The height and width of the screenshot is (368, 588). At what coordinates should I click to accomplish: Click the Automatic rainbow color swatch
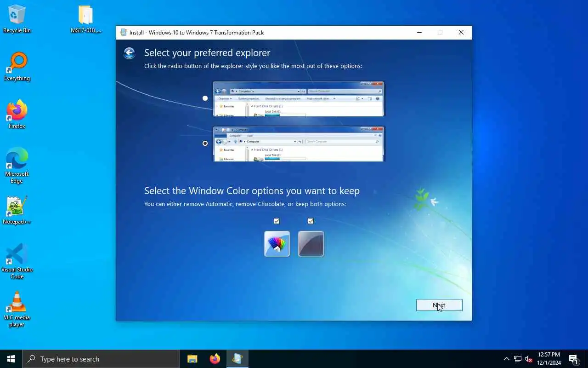[x=277, y=244]
